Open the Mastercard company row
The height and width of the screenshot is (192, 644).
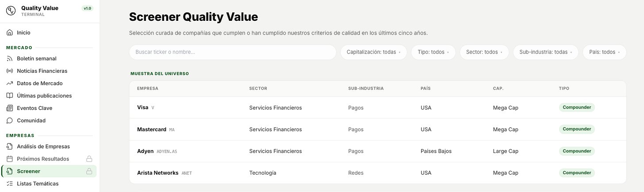(x=378, y=129)
